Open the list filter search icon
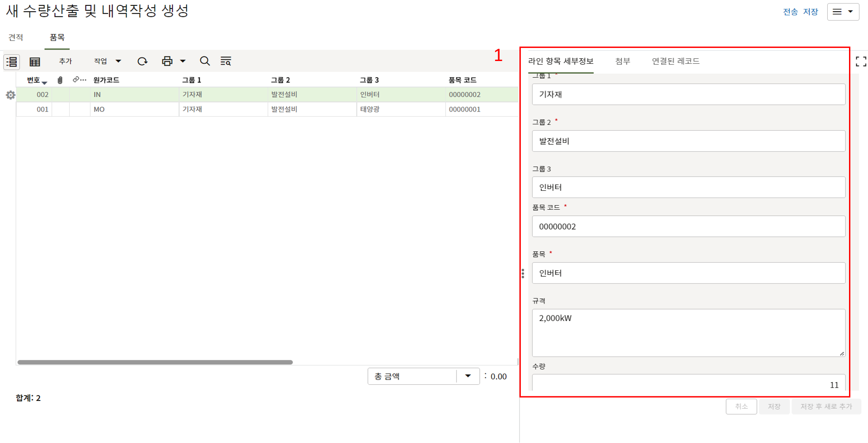Viewport: 868px width, 443px height. (x=226, y=61)
